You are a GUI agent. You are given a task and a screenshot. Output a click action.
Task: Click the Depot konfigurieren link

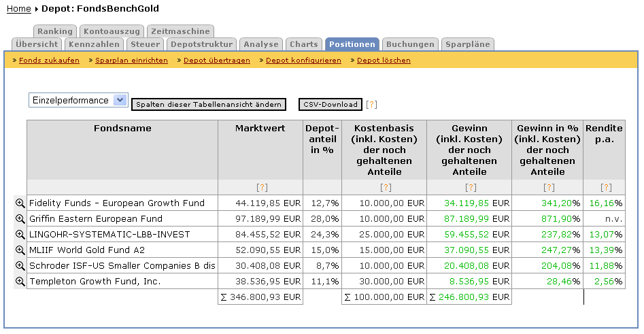click(303, 61)
